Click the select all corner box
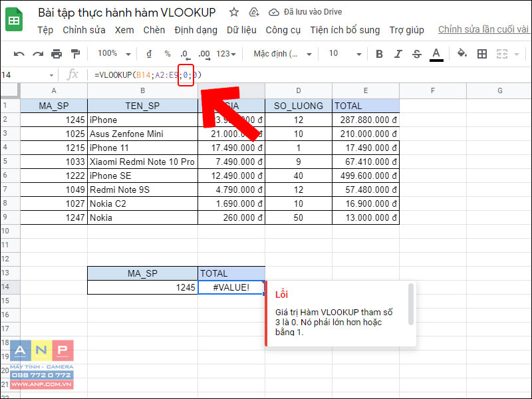Image resolution: width=532 pixels, height=399 pixels. click(x=10, y=90)
